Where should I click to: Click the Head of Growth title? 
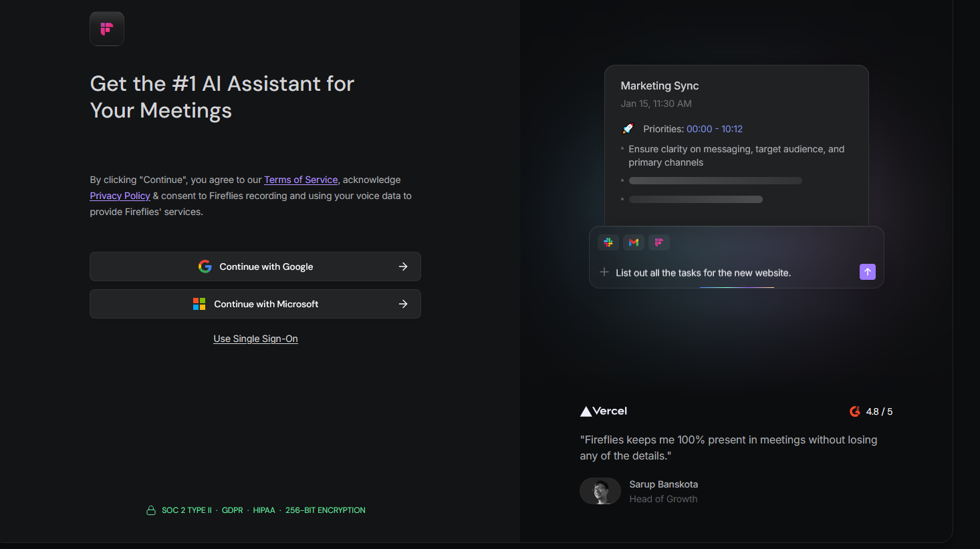tap(663, 499)
